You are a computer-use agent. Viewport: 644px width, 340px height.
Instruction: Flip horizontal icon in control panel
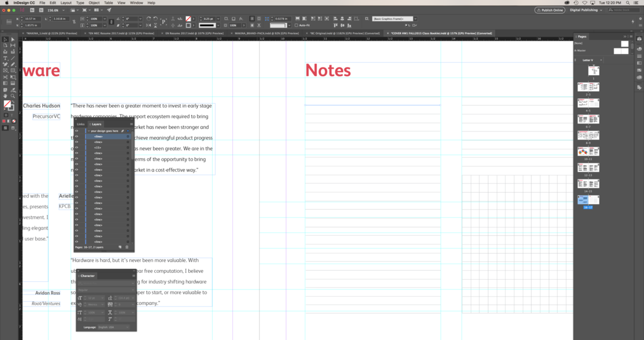(148, 26)
